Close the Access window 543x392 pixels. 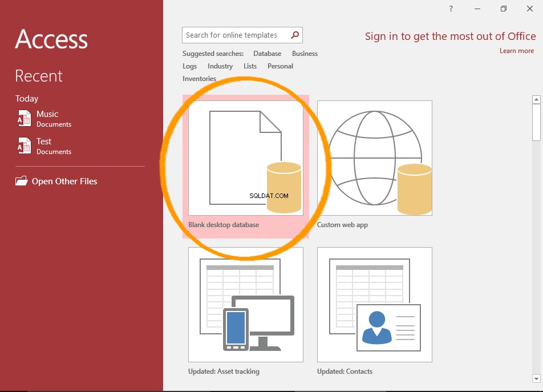(x=530, y=9)
